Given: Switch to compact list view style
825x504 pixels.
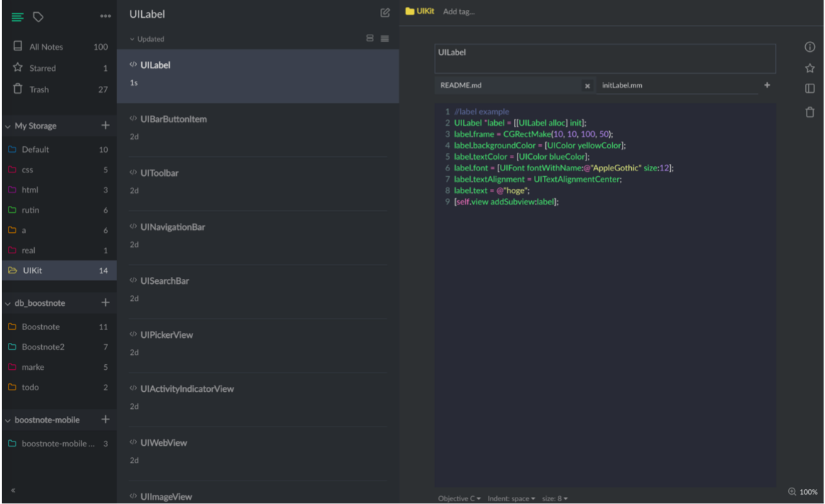Looking at the screenshot, I should pyautogui.click(x=385, y=38).
